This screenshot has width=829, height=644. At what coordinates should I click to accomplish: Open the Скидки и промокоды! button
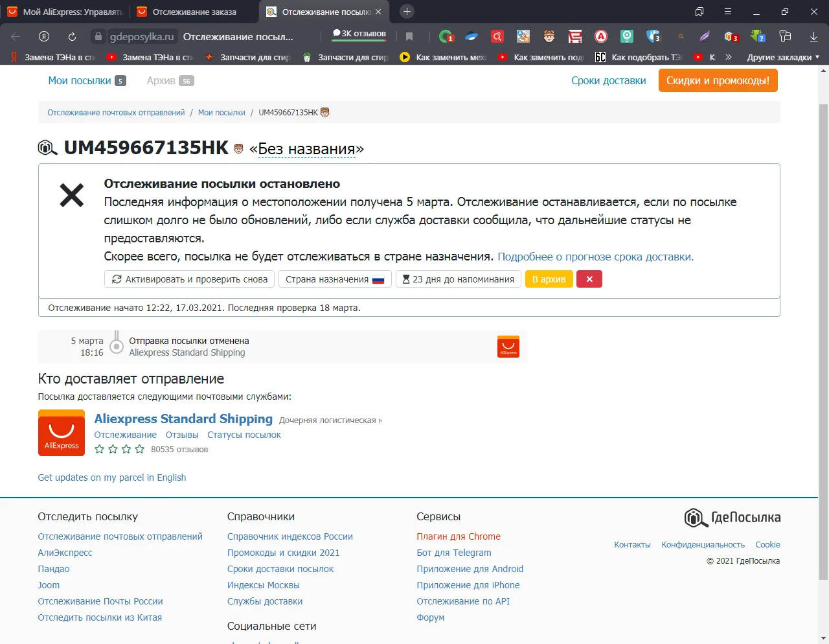click(x=718, y=81)
